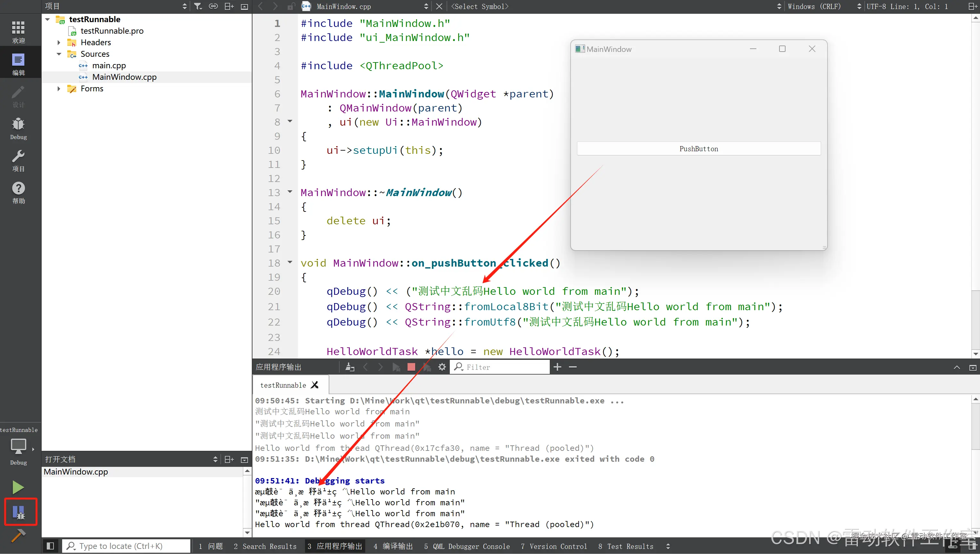Image resolution: width=980 pixels, height=554 pixels.
Task: Open application output settings gear
Action: coord(442,367)
